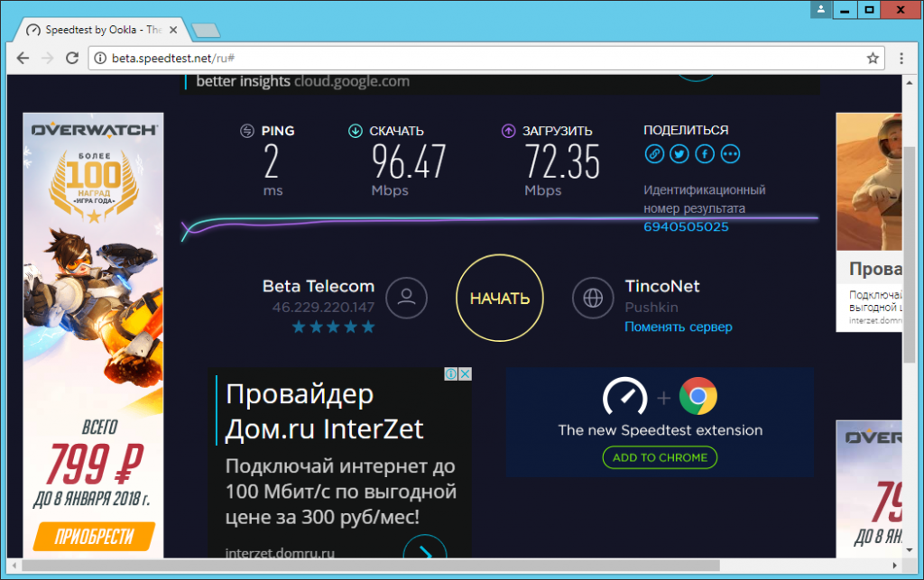The height and width of the screenshot is (580, 924).
Task: Click the scroll down arrow
Action: coord(910,550)
